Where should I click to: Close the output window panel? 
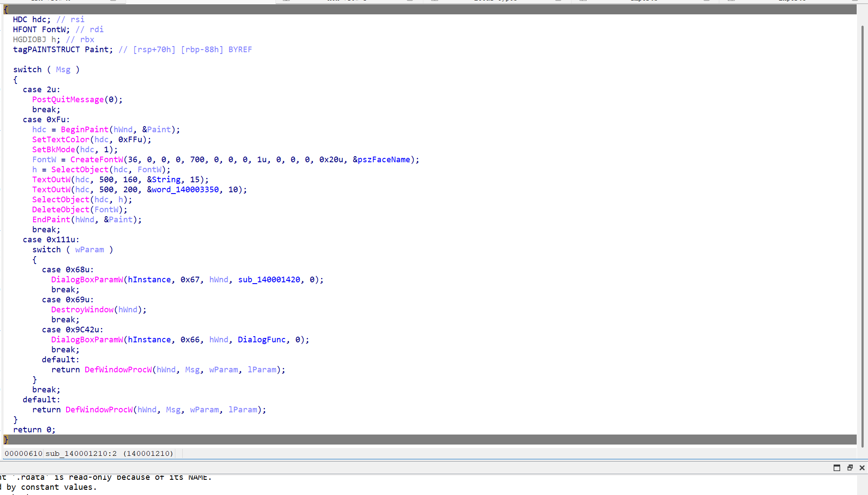click(x=862, y=468)
